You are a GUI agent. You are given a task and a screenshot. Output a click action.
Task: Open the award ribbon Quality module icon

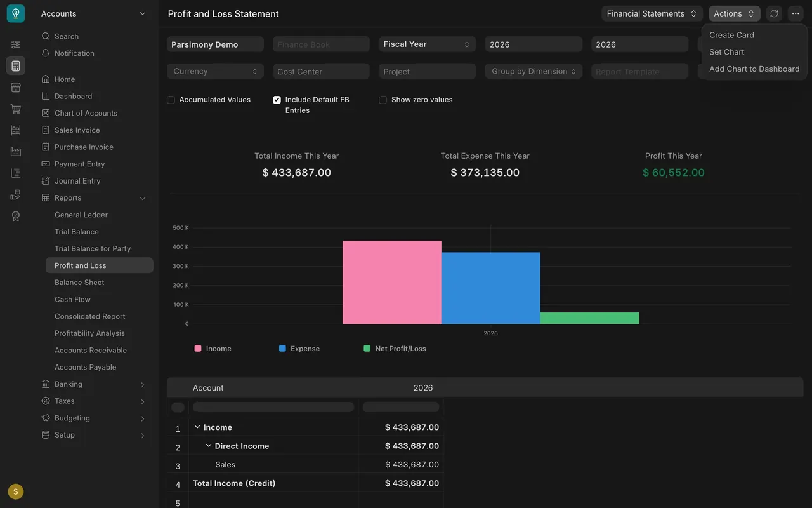click(16, 217)
